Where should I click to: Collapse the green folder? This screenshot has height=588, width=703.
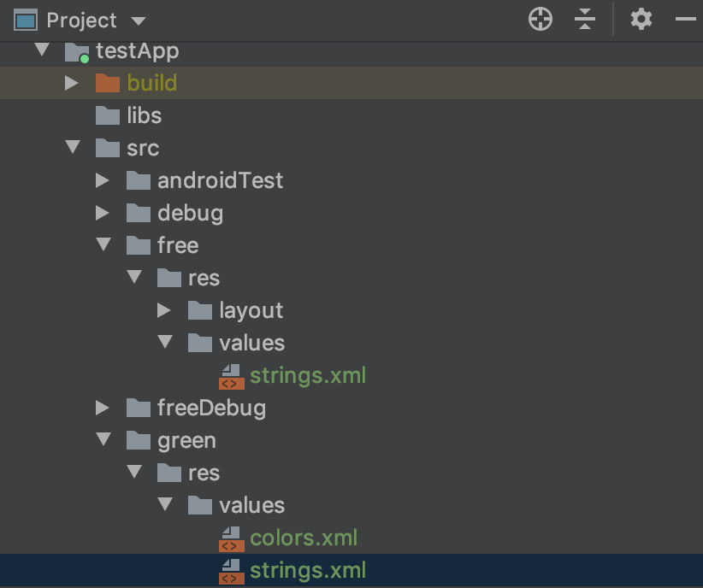click(x=103, y=439)
